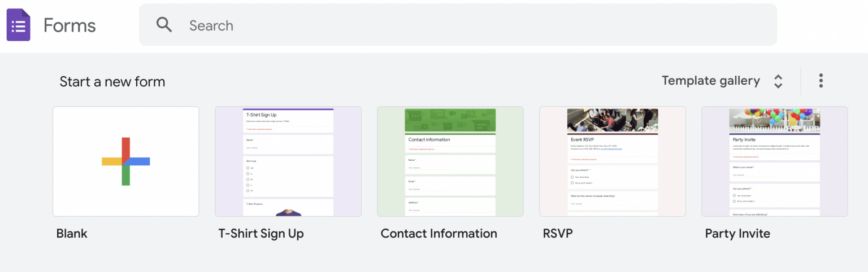Click the multicolored plus icon
The height and width of the screenshot is (272, 868).
[125, 161]
